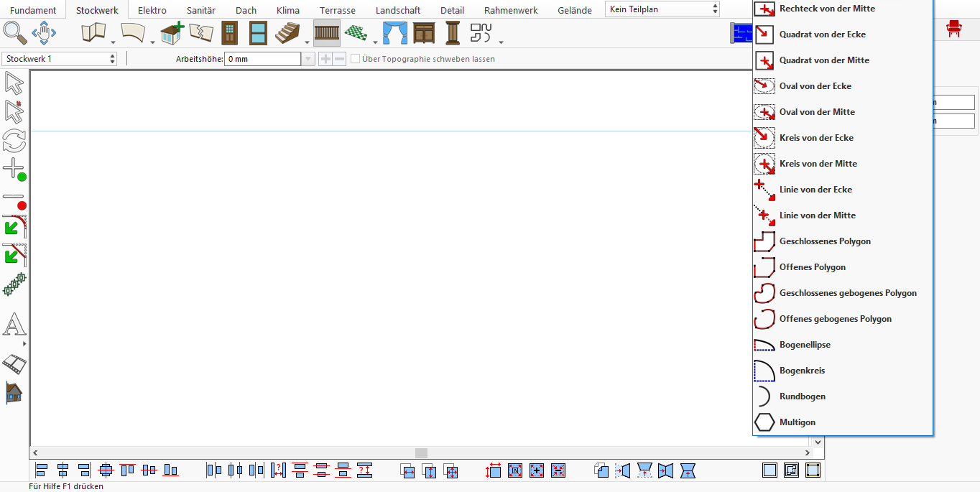Select the text tool A icon

pyautogui.click(x=14, y=324)
